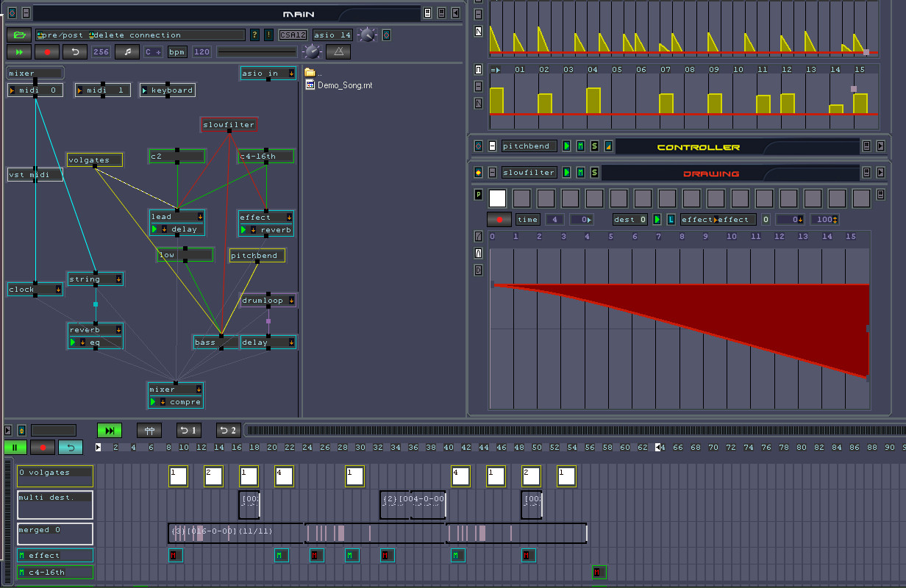Click the undo 2 button in sequencer
Viewport: 906px width, 588px height.
point(228,431)
